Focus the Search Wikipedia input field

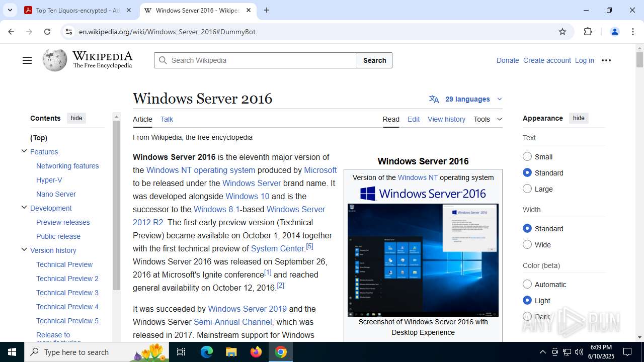[x=256, y=60]
